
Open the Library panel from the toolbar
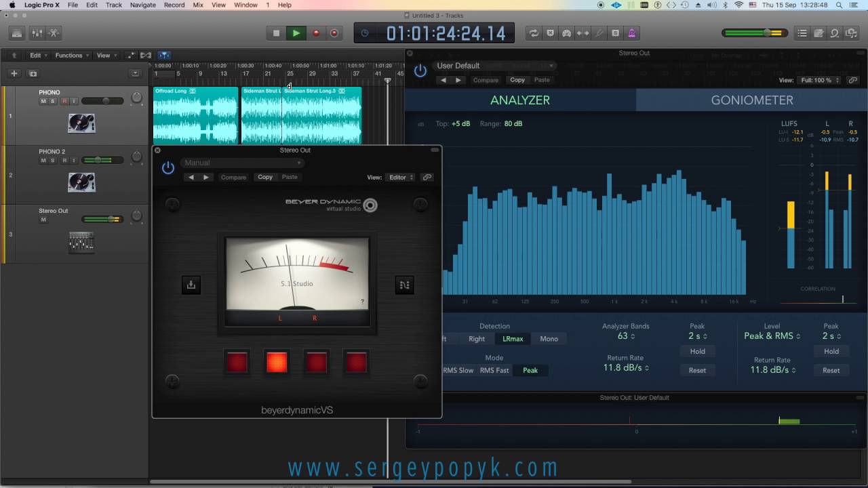point(17,33)
